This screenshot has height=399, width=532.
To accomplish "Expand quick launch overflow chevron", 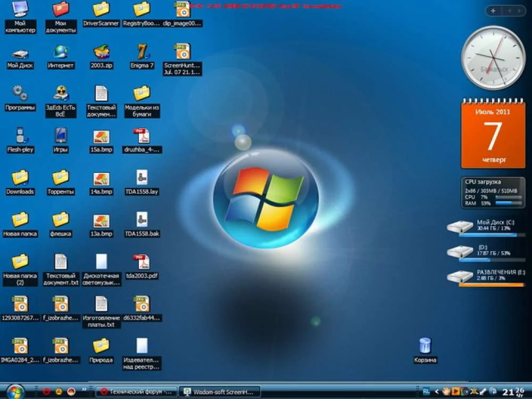I will tap(84, 389).
